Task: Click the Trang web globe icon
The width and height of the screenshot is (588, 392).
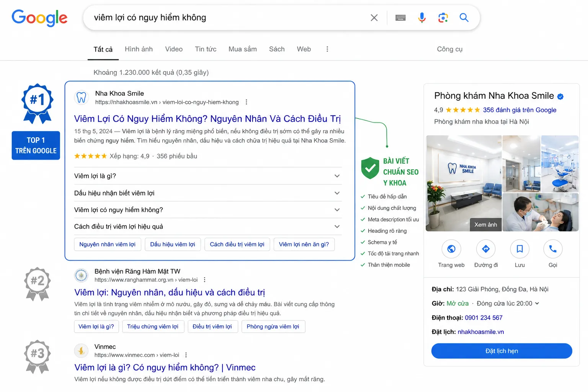Action: pyautogui.click(x=451, y=249)
